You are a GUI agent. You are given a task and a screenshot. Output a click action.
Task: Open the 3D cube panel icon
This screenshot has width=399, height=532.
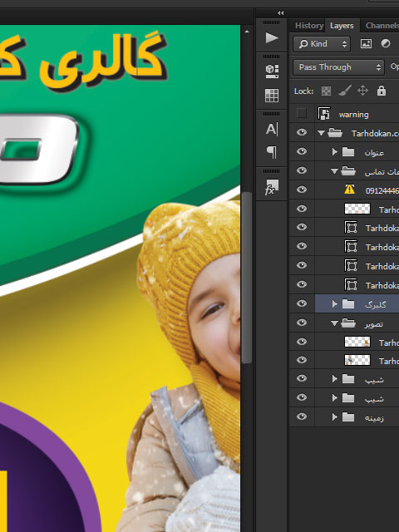(272, 71)
